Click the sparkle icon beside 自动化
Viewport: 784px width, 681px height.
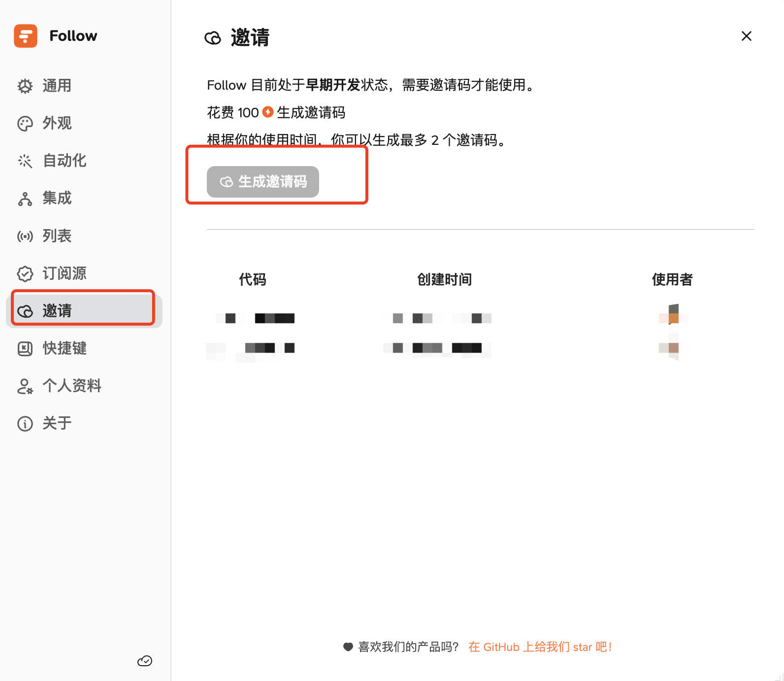coord(25,161)
